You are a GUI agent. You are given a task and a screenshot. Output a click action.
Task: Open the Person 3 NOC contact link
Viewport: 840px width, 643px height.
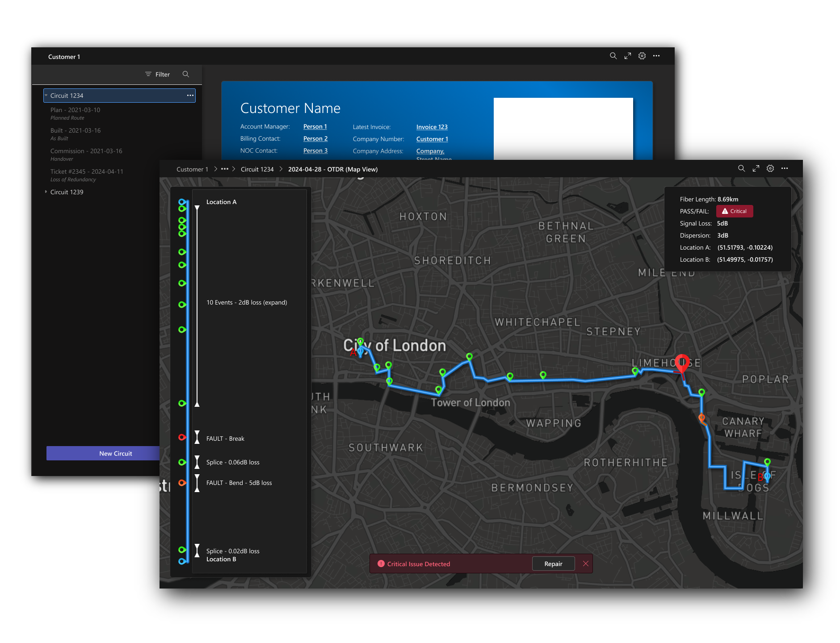point(315,150)
